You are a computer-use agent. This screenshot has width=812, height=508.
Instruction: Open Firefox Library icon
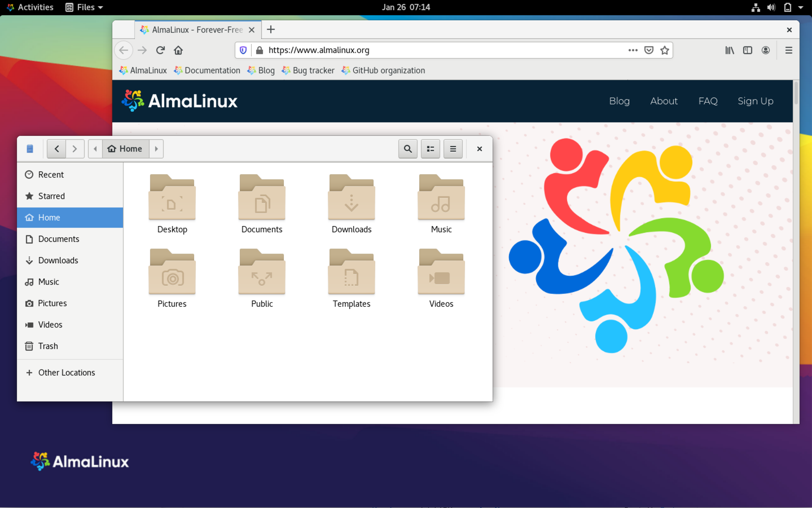pyautogui.click(x=729, y=50)
